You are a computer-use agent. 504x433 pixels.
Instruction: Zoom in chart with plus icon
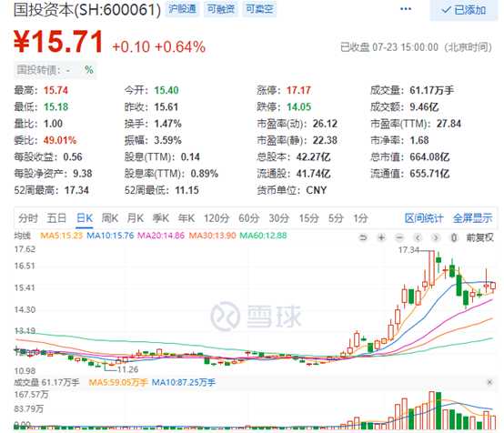tap(381, 237)
